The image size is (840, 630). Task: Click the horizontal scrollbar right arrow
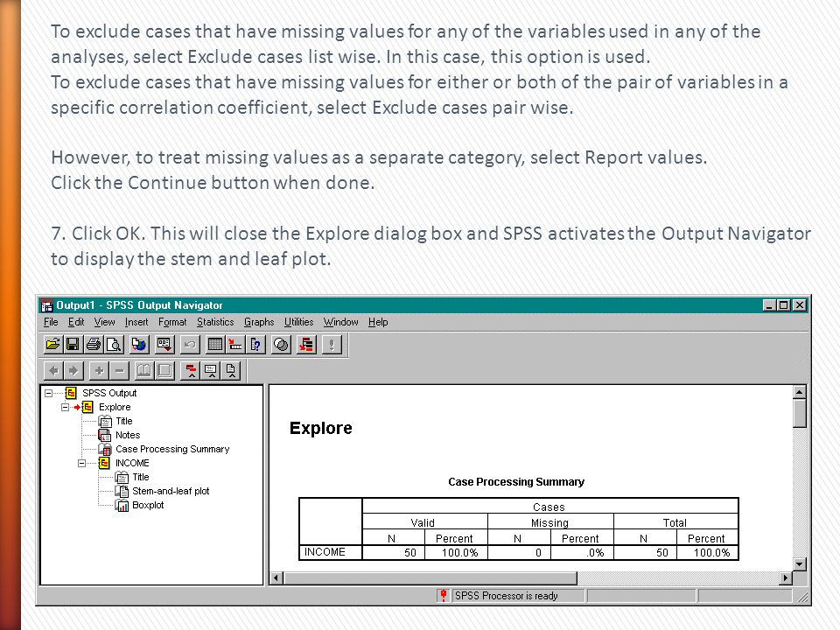tap(786, 578)
